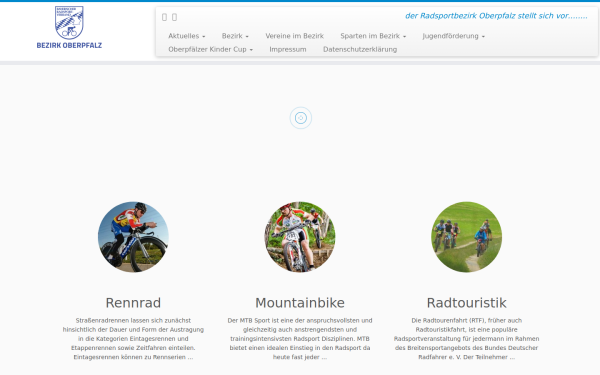Click the Bezirk Oberpfalz shield logo
The image size is (600, 375).
coord(69,23)
